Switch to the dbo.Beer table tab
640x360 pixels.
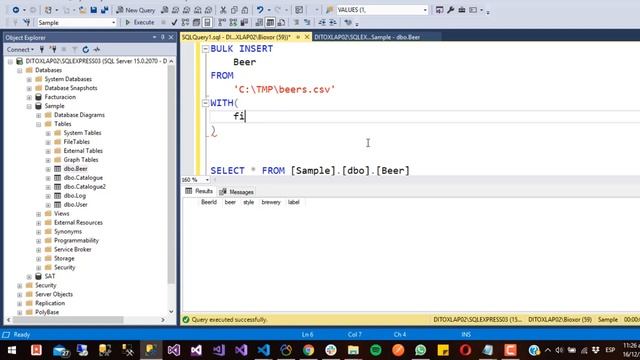(367, 37)
